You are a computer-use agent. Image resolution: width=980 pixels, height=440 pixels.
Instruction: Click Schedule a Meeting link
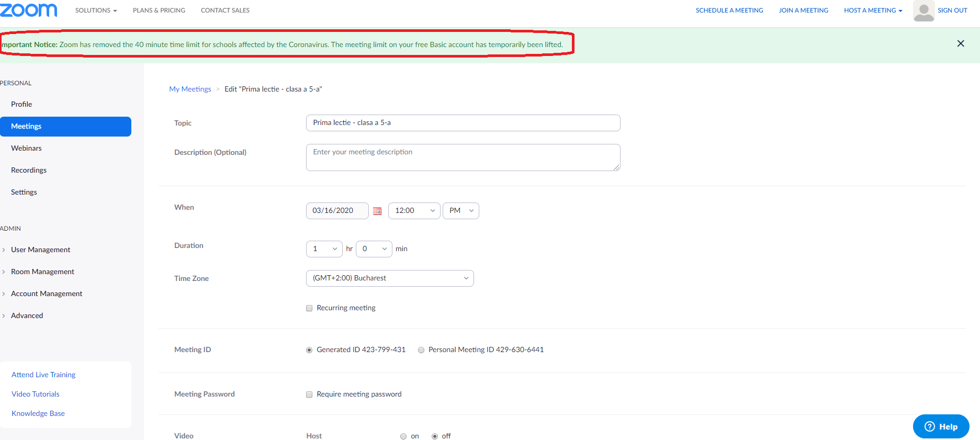coord(729,10)
